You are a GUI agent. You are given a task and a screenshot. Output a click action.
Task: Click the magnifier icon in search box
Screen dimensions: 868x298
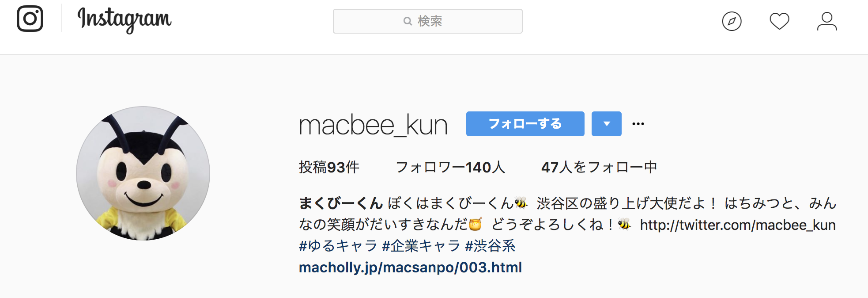point(408,21)
